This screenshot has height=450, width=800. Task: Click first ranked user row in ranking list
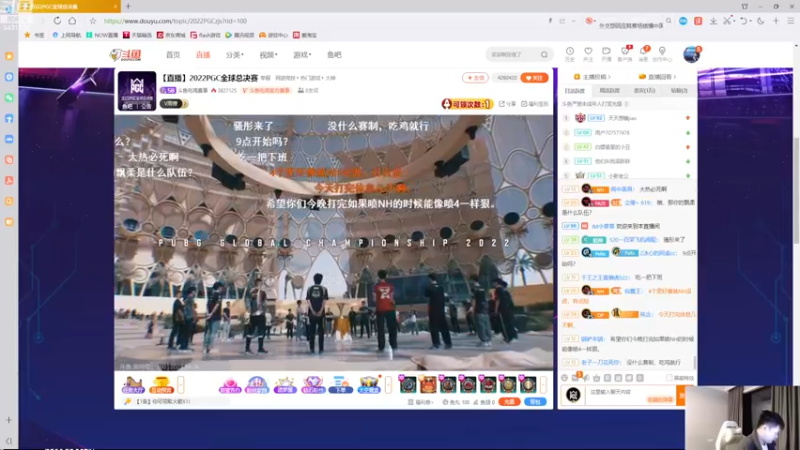point(627,118)
